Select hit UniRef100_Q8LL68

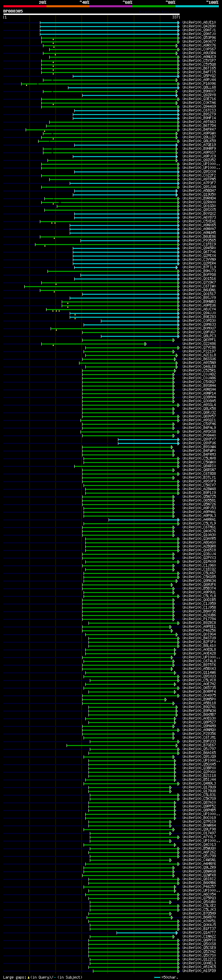[x=199, y=88]
